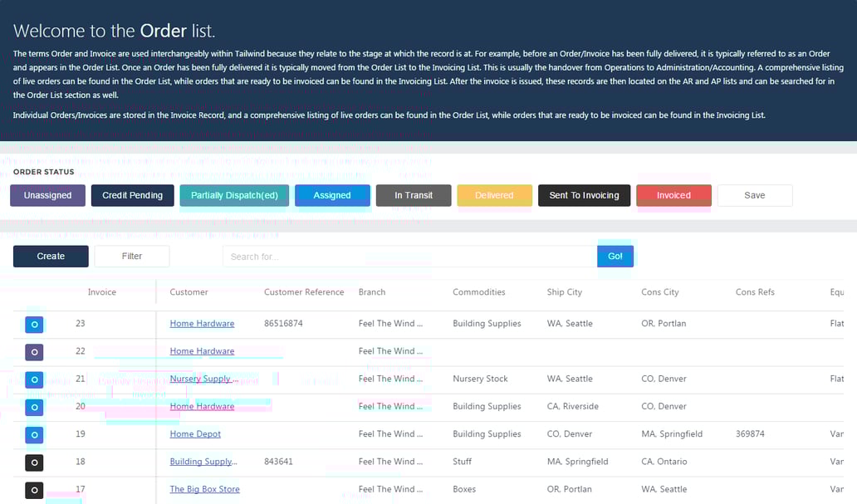Click the status icon for invoice 22

[x=34, y=352]
